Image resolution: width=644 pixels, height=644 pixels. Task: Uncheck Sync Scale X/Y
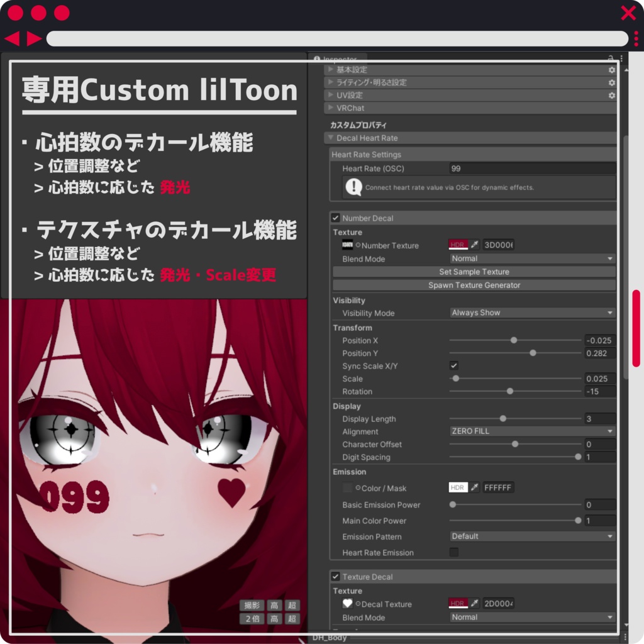tap(454, 365)
